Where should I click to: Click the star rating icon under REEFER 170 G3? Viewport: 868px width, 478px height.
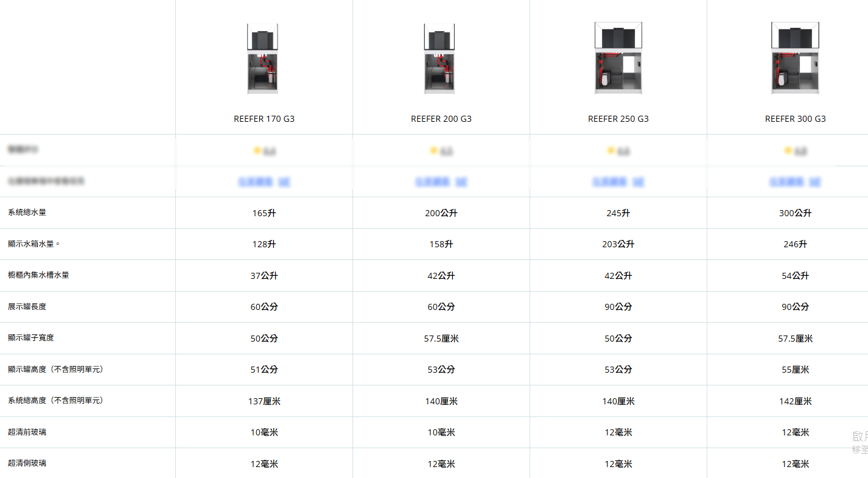click(x=257, y=150)
